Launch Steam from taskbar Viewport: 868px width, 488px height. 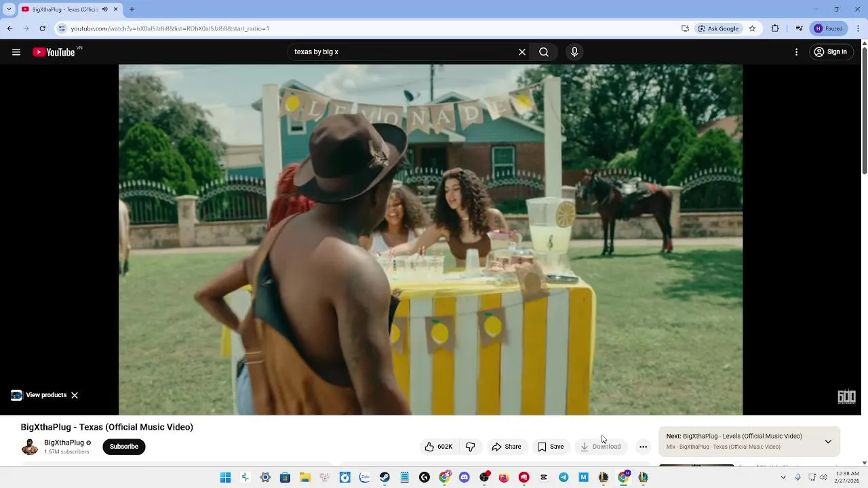pyautogui.click(x=384, y=477)
